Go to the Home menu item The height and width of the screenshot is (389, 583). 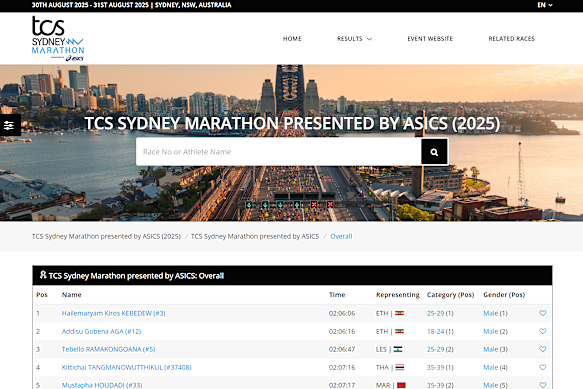[x=292, y=39]
